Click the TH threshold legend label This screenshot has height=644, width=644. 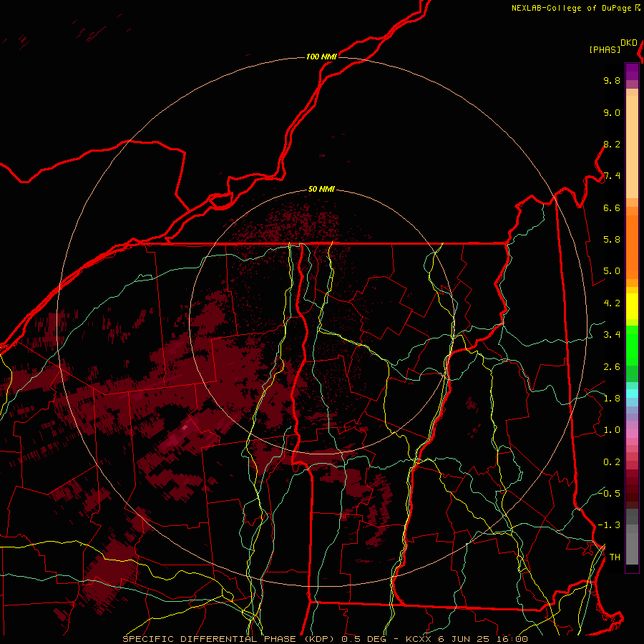tap(615, 557)
